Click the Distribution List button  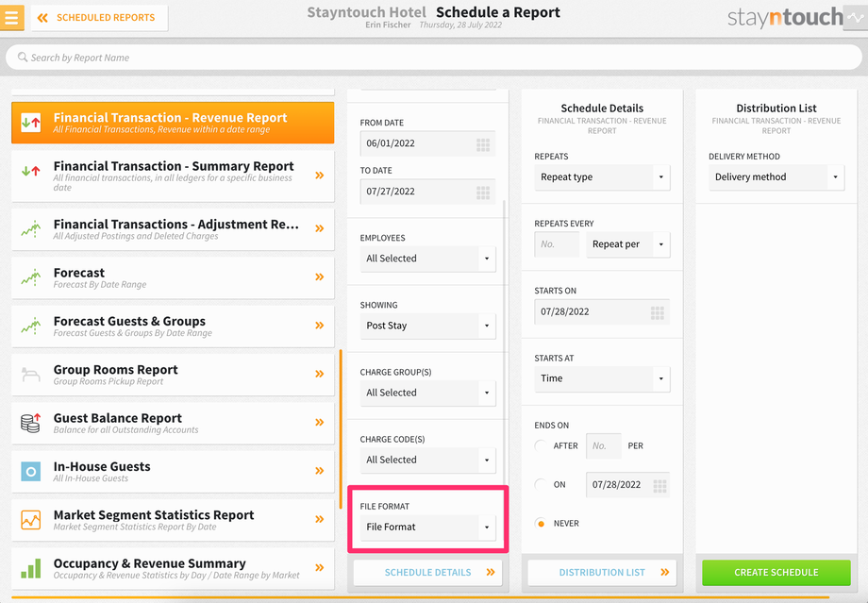coord(602,573)
